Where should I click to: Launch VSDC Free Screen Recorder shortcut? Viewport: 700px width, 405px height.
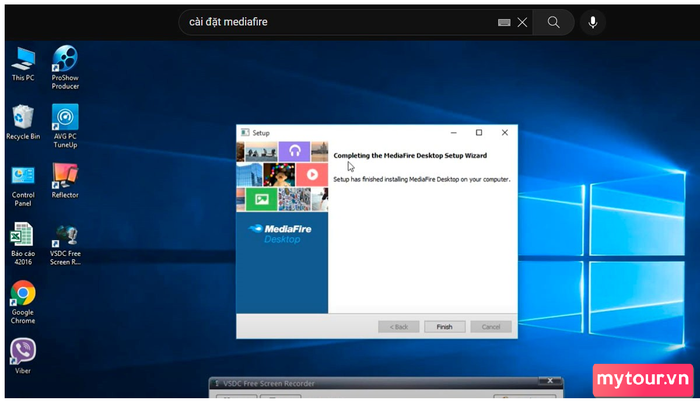point(65,245)
